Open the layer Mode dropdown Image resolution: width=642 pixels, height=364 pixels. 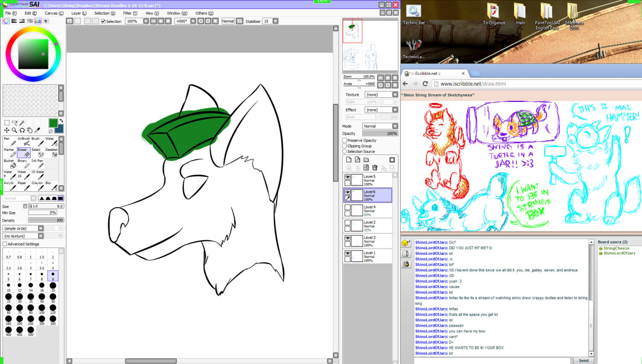click(x=380, y=126)
